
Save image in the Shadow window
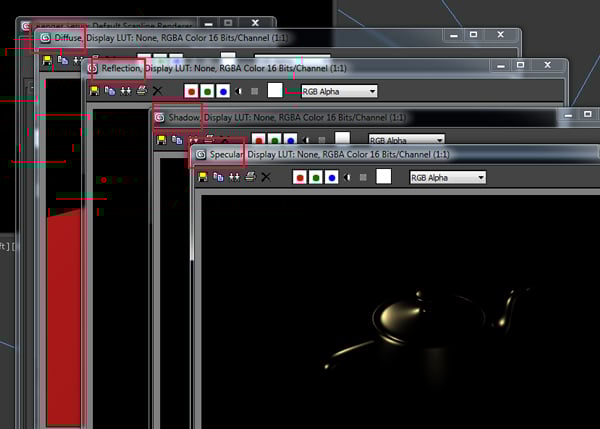click(x=161, y=140)
